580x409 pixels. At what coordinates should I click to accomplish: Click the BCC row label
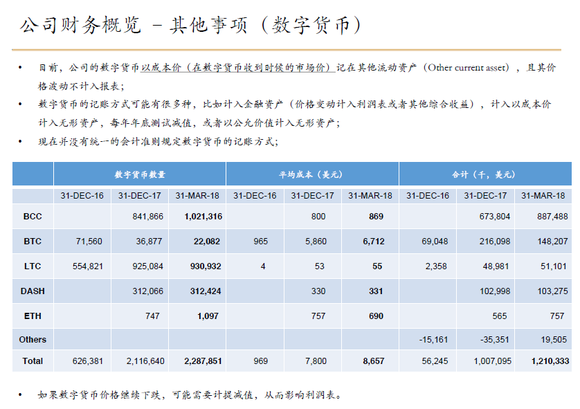(33, 216)
